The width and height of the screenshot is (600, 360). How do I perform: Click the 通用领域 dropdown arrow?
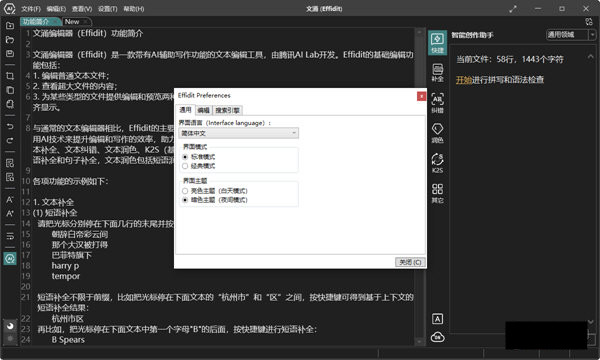pos(592,35)
